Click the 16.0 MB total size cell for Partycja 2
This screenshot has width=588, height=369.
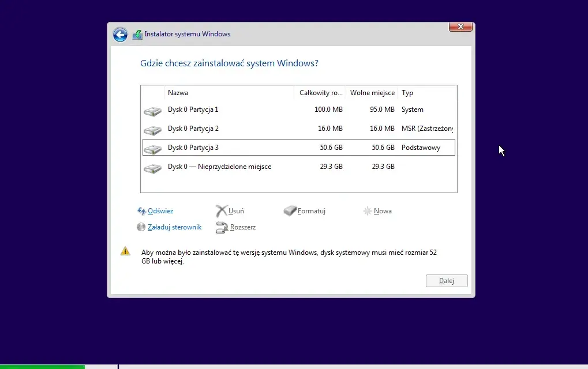tap(331, 129)
